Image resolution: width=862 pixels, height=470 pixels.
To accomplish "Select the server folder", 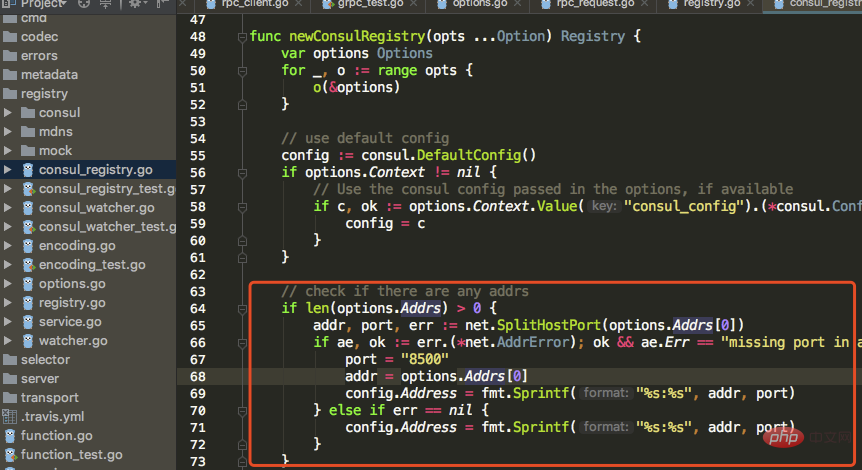I will (40, 379).
